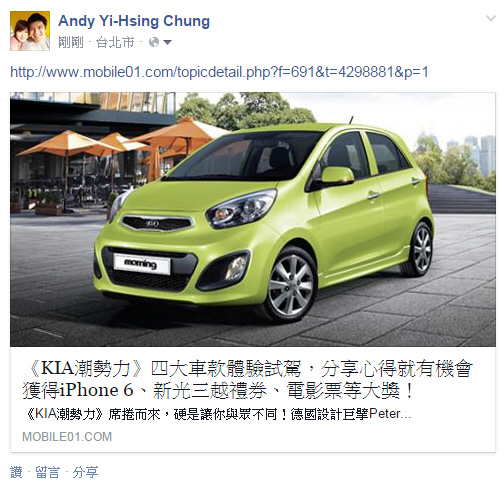Open the 台北市 location link
504x486 pixels.
point(115,42)
